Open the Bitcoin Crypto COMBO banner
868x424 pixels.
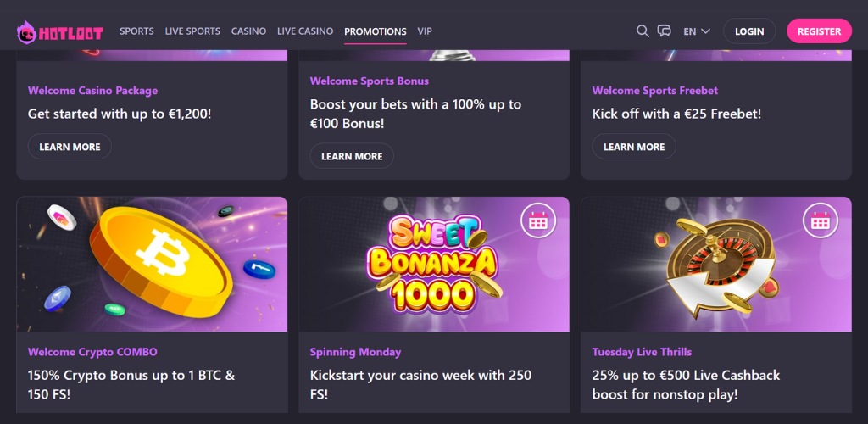point(152,264)
